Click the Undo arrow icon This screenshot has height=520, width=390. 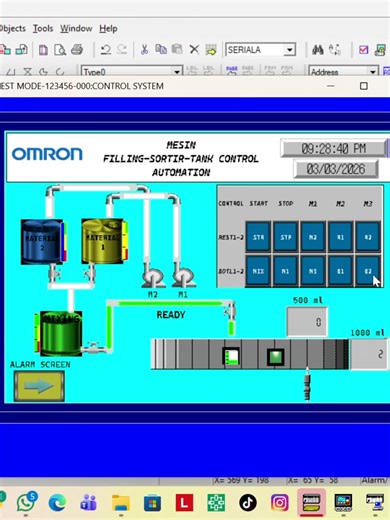tap(106, 50)
